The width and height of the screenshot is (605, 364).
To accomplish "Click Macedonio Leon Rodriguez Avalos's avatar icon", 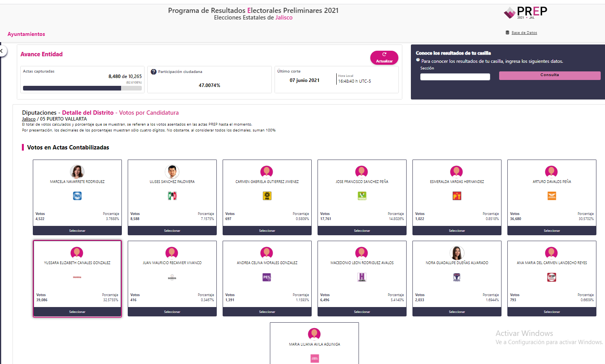I will click(362, 253).
